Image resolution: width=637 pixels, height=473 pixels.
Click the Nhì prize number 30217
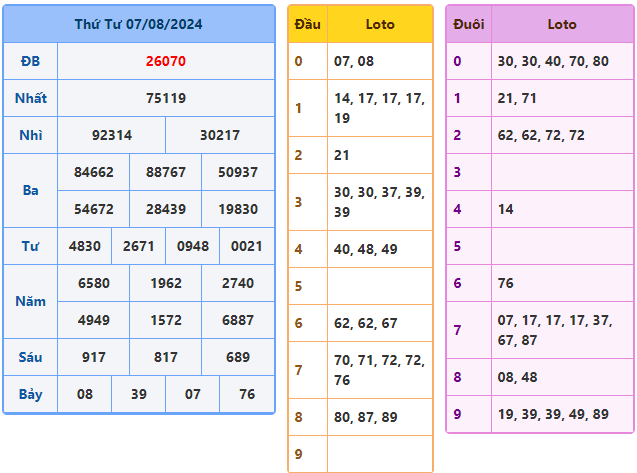pos(219,135)
